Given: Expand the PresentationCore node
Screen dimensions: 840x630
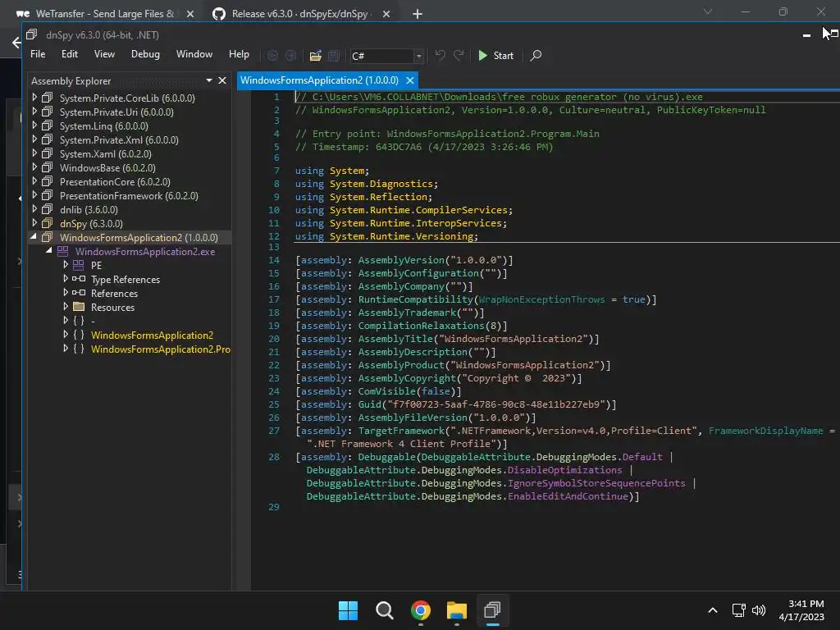Looking at the screenshot, I should (34, 181).
